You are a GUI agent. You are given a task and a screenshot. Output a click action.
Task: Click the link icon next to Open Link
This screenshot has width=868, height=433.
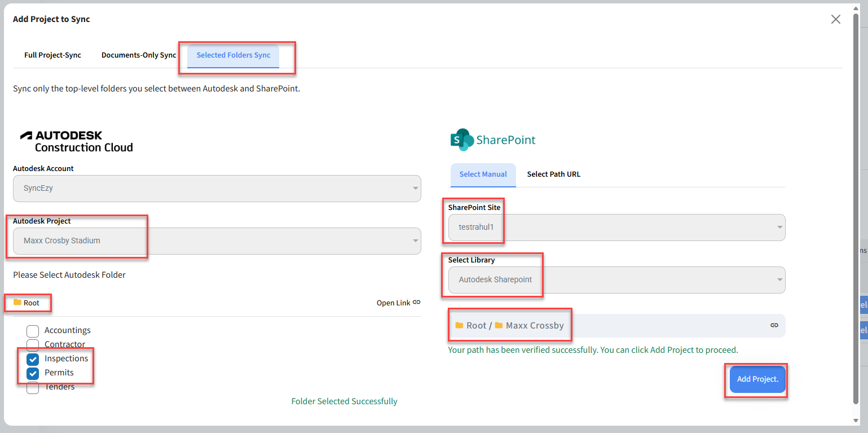[417, 303]
